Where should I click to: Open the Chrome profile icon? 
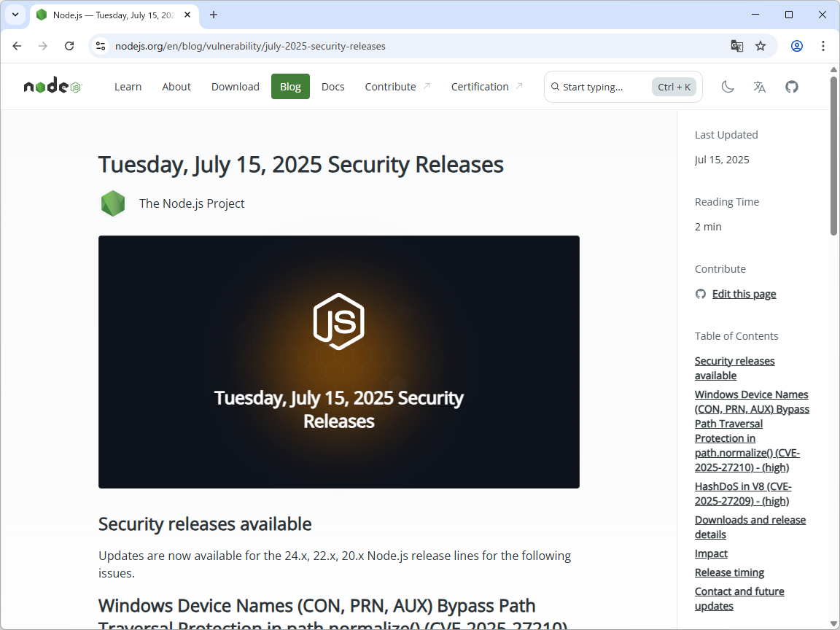pos(796,45)
